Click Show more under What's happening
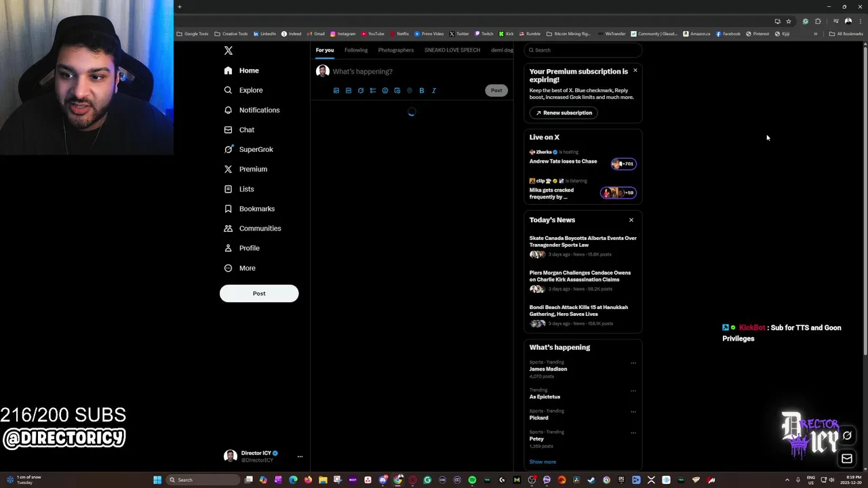 [542, 462]
